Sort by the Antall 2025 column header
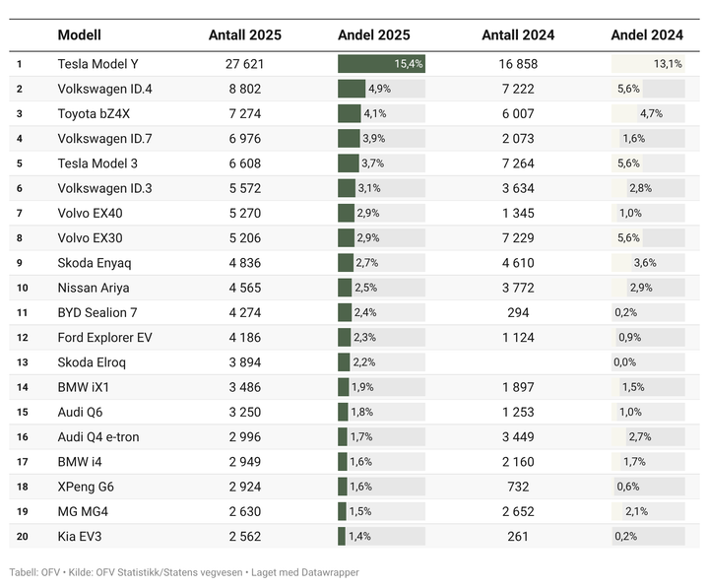Image resolution: width=709 pixels, height=588 pixels. (x=244, y=34)
